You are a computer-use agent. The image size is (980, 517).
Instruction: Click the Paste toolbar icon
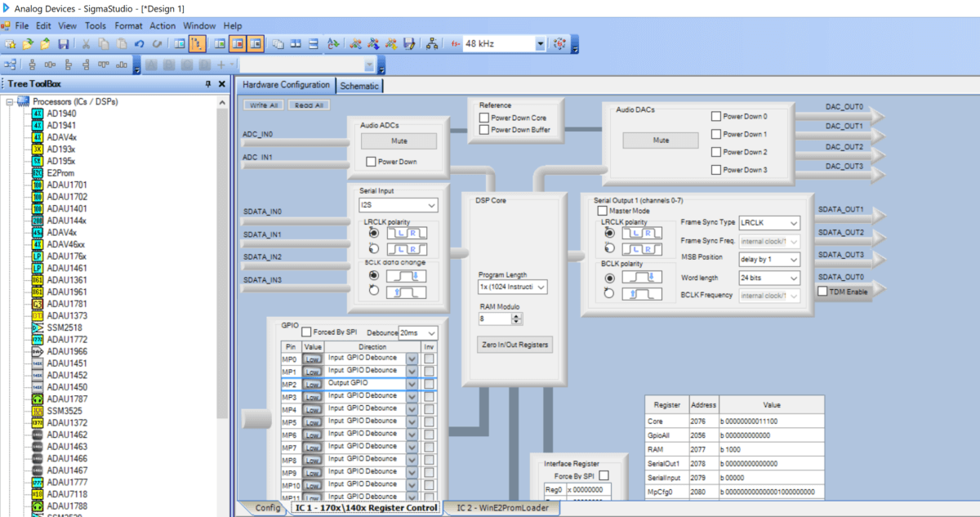121,43
